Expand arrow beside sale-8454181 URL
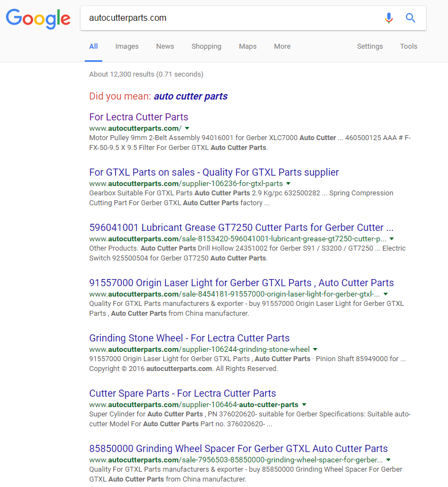This screenshot has height=487, width=448. (386, 294)
